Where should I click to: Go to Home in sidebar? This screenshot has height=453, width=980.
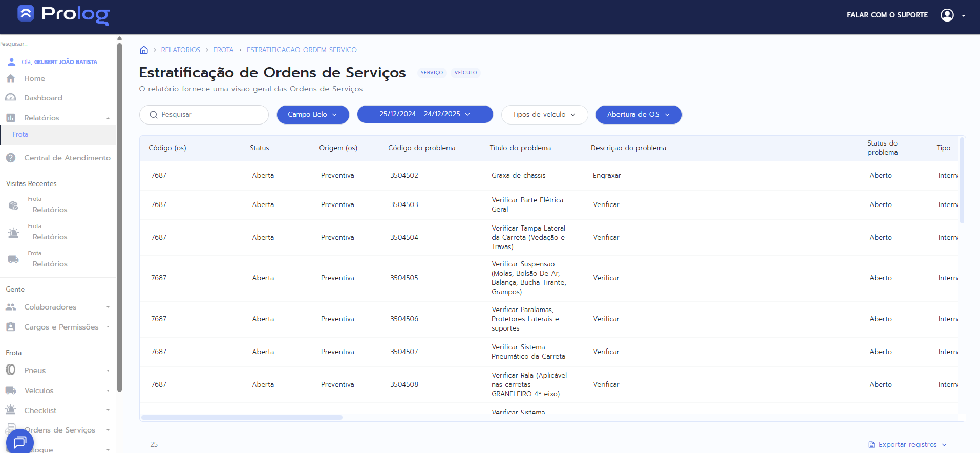tap(34, 78)
